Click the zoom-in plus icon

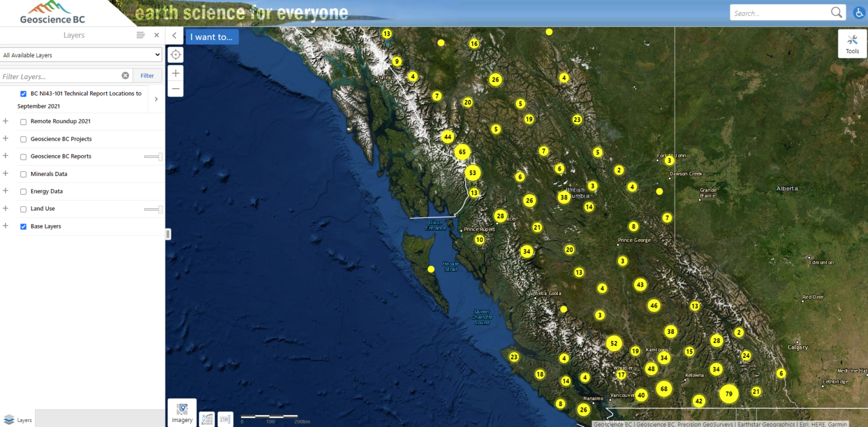pos(175,73)
